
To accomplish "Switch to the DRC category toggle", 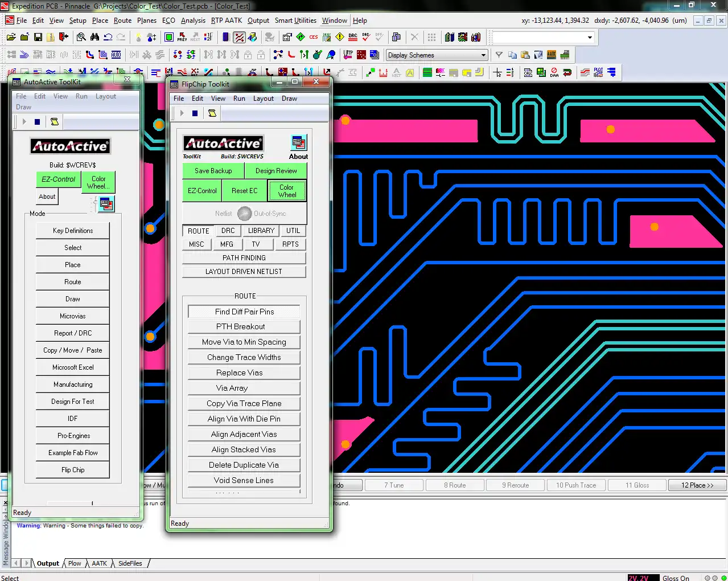I will click(x=228, y=231).
